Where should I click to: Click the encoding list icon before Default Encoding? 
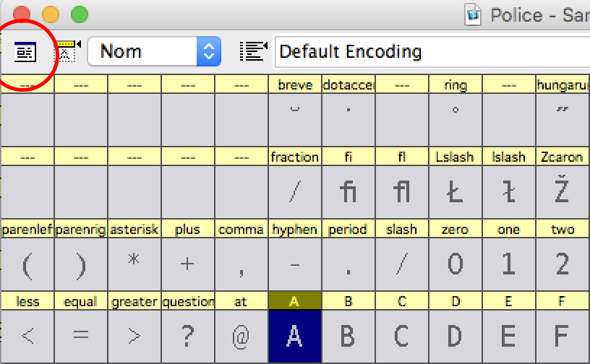pyautogui.click(x=251, y=51)
